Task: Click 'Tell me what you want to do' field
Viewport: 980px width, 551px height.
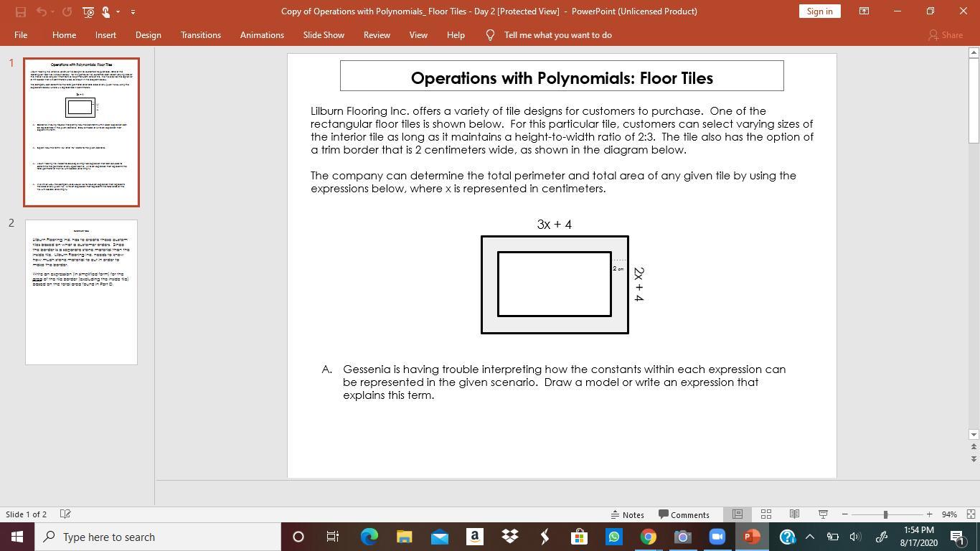Action: pyautogui.click(x=557, y=35)
